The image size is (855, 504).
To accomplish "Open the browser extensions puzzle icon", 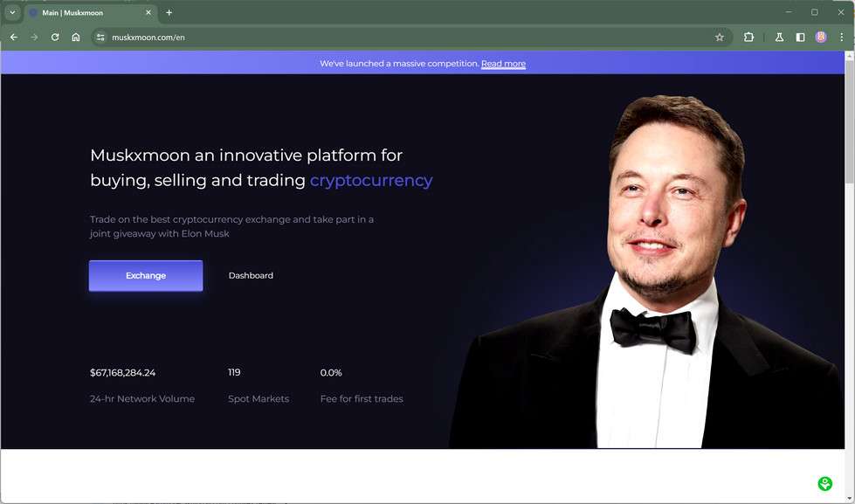I will (x=748, y=38).
